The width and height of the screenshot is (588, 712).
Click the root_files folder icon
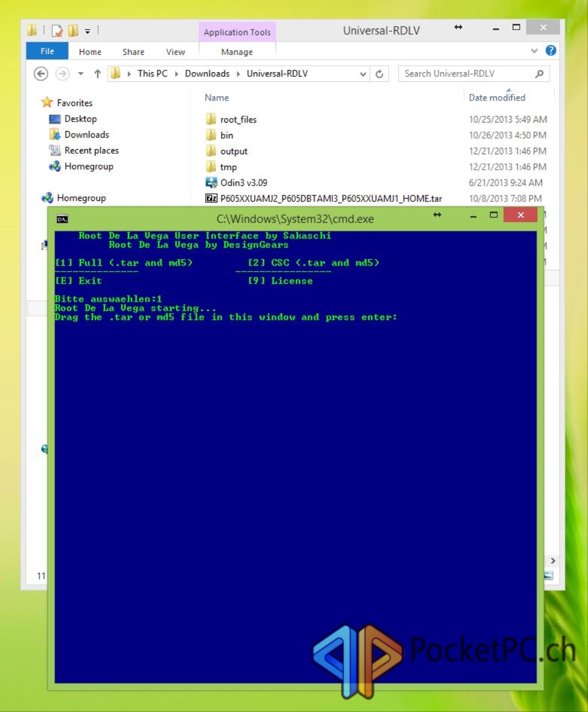tap(211, 119)
